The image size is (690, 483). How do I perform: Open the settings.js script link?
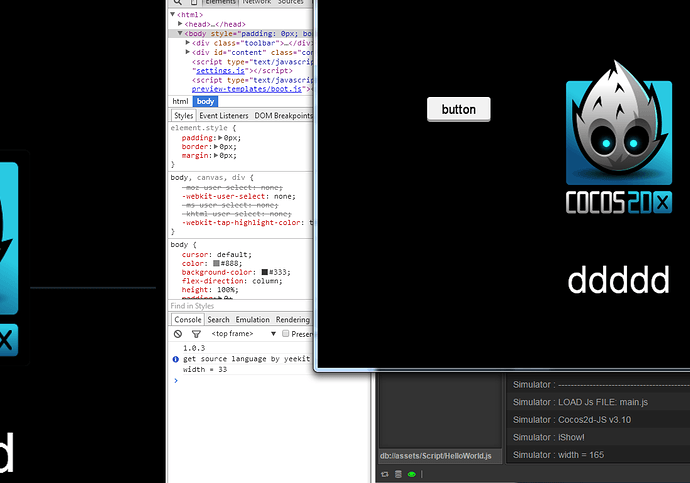click(x=220, y=71)
